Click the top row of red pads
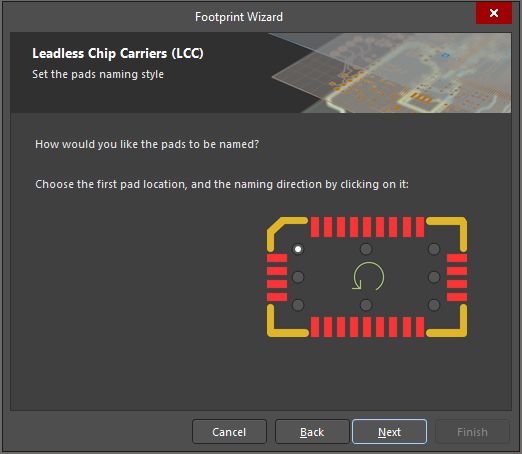This screenshot has width=522, height=454. click(x=367, y=227)
